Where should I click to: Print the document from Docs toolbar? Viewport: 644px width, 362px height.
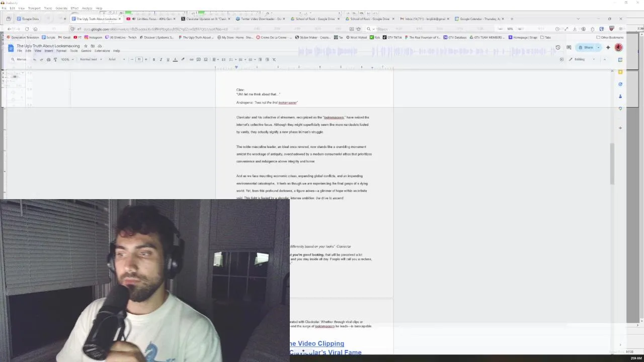tap(48, 59)
